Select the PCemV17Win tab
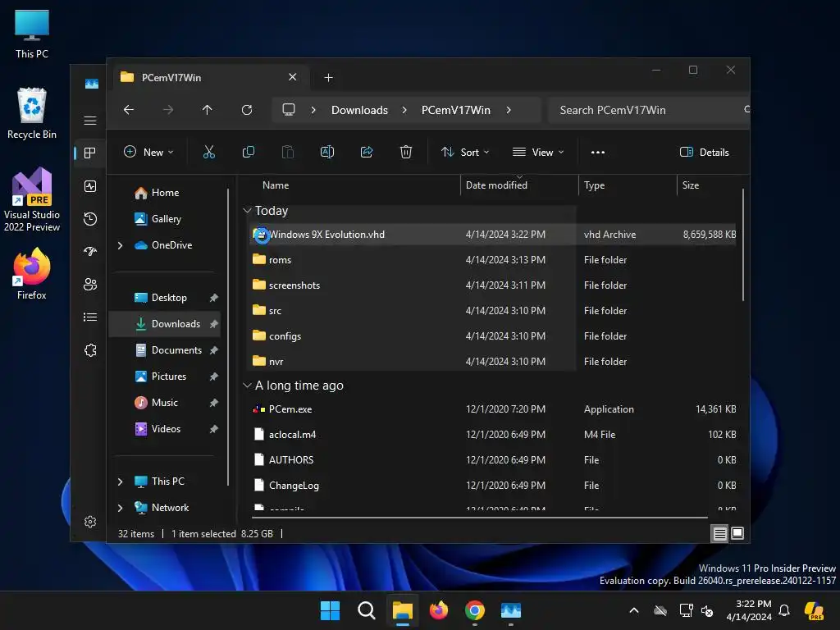This screenshot has width=840, height=630. pyautogui.click(x=210, y=77)
